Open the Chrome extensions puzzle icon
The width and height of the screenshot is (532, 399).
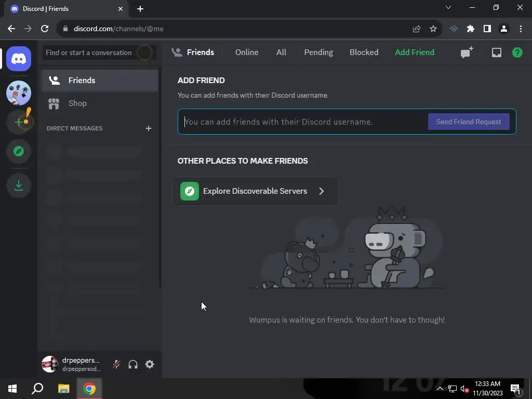(470, 29)
